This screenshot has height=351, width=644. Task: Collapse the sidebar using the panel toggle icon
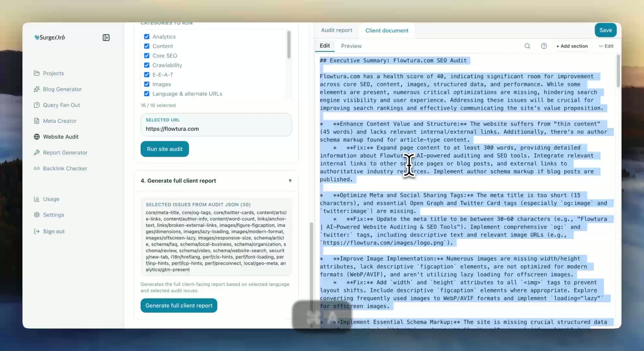pos(106,38)
